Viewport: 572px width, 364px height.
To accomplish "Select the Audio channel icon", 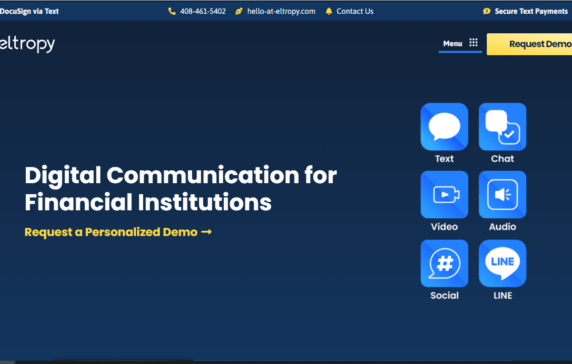I will [x=502, y=194].
